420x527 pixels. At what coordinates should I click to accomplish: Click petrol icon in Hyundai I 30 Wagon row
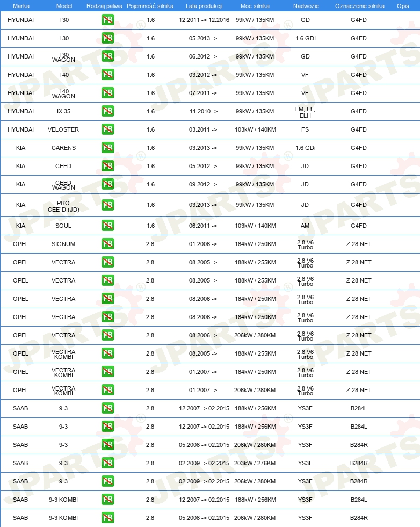(x=108, y=56)
